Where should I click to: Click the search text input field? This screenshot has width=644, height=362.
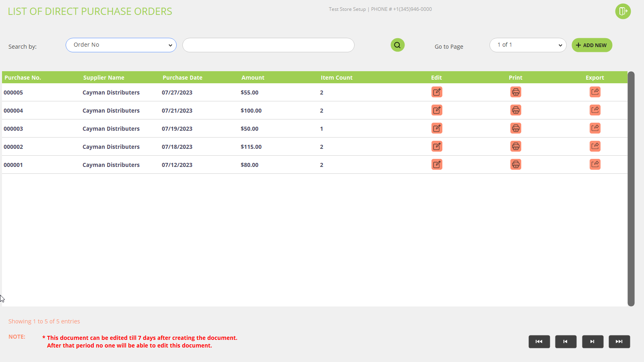pyautogui.click(x=268, y=45)
